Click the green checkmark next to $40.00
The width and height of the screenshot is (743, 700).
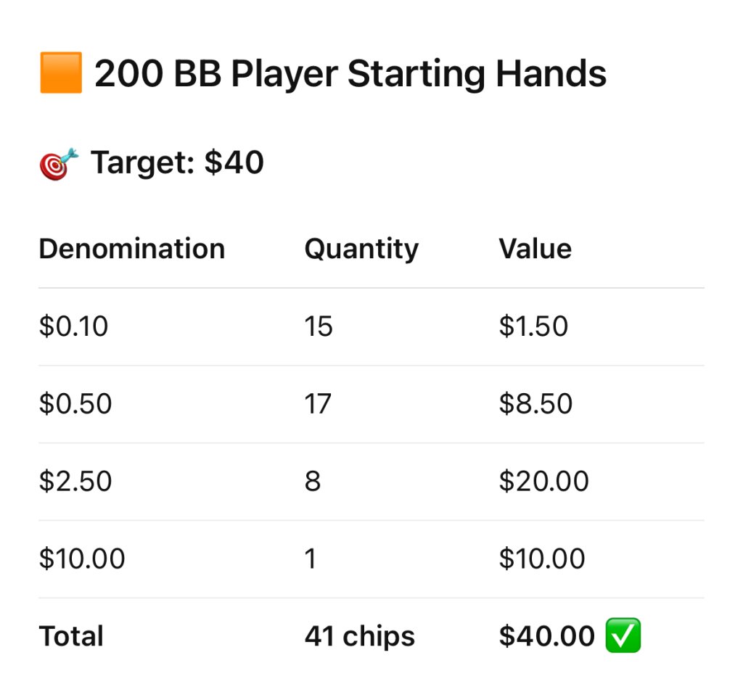point(623,636)
